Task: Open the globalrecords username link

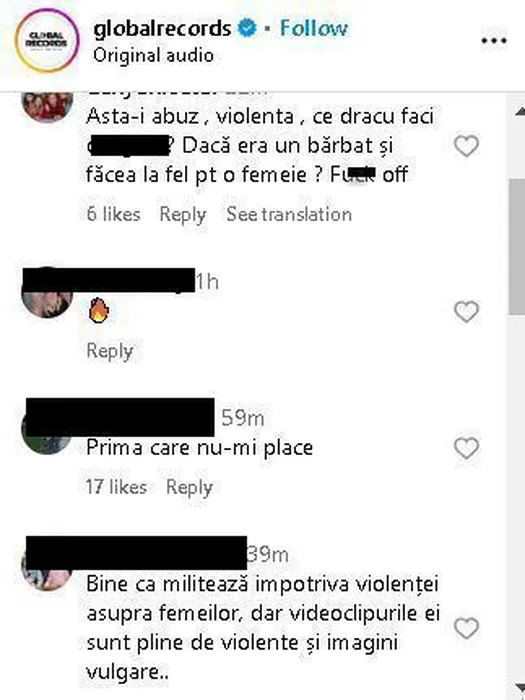Action: [x=162, y=29]
